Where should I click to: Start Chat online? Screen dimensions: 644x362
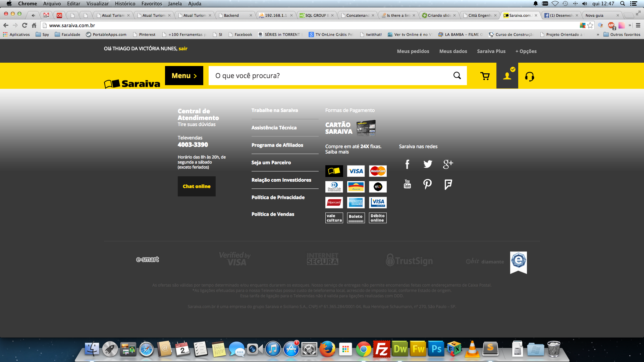coord(197,186)
